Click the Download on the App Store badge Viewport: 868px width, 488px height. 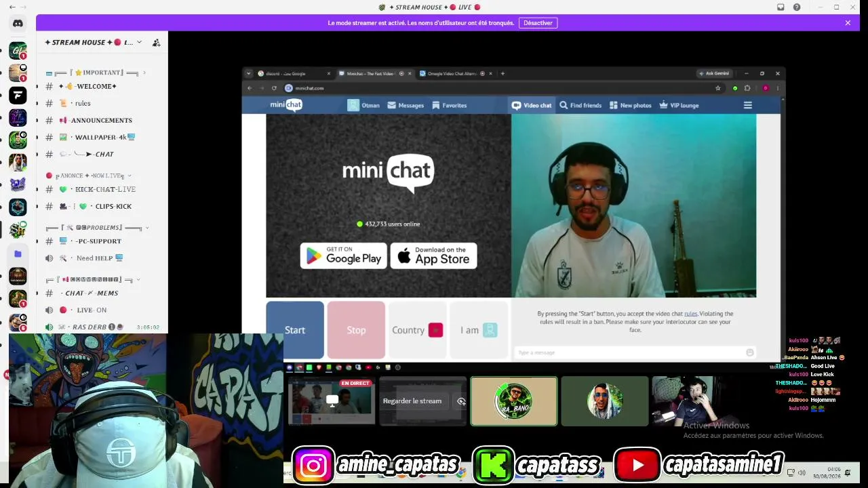point(434,256)
